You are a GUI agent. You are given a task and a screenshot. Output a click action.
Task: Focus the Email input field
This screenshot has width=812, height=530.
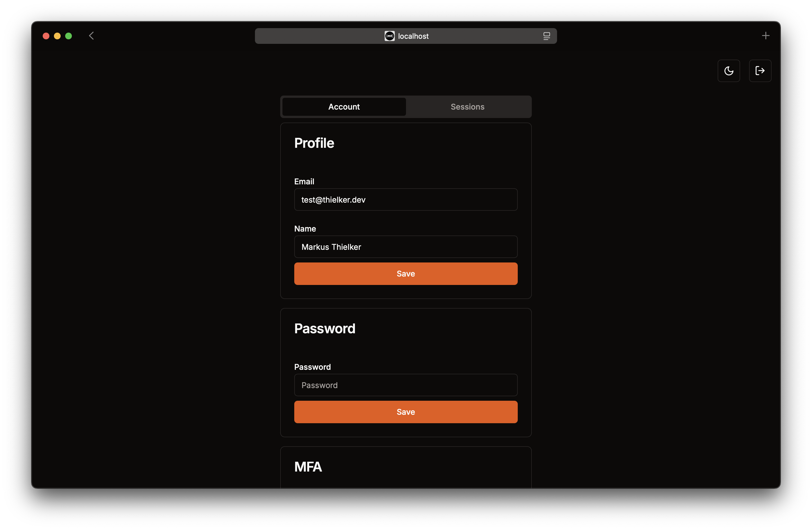click(406, 200)
